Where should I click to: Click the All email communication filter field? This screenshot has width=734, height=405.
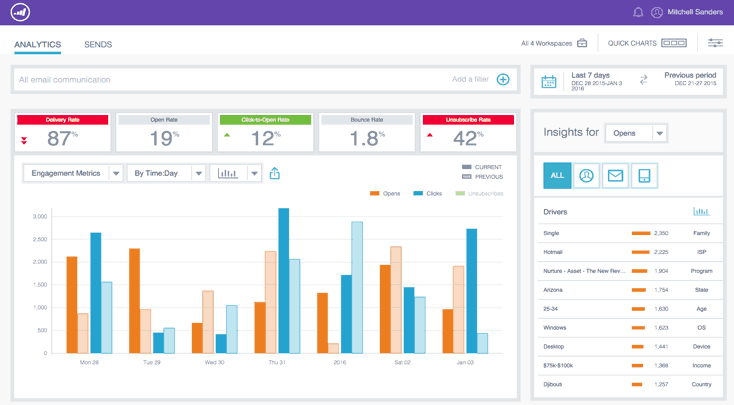coord(230,80)
